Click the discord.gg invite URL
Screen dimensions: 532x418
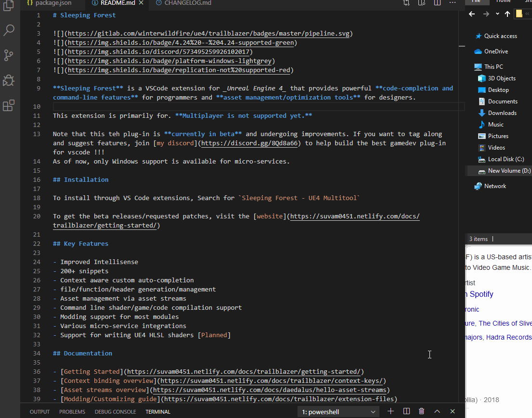pos(249,143)
